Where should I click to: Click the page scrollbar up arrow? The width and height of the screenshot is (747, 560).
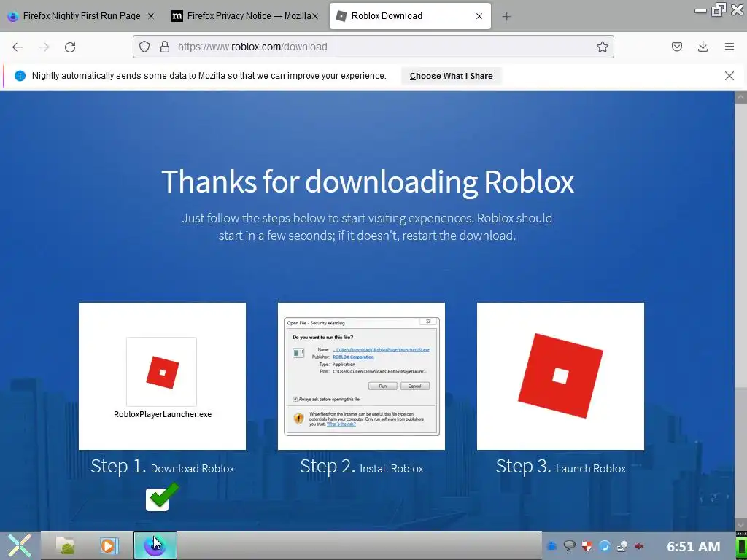coord(740,97)
